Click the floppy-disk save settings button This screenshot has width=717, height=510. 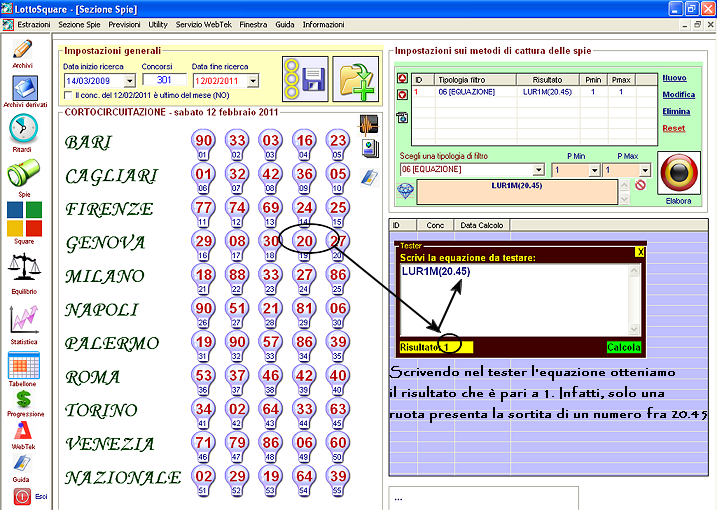tap(305, 79)
